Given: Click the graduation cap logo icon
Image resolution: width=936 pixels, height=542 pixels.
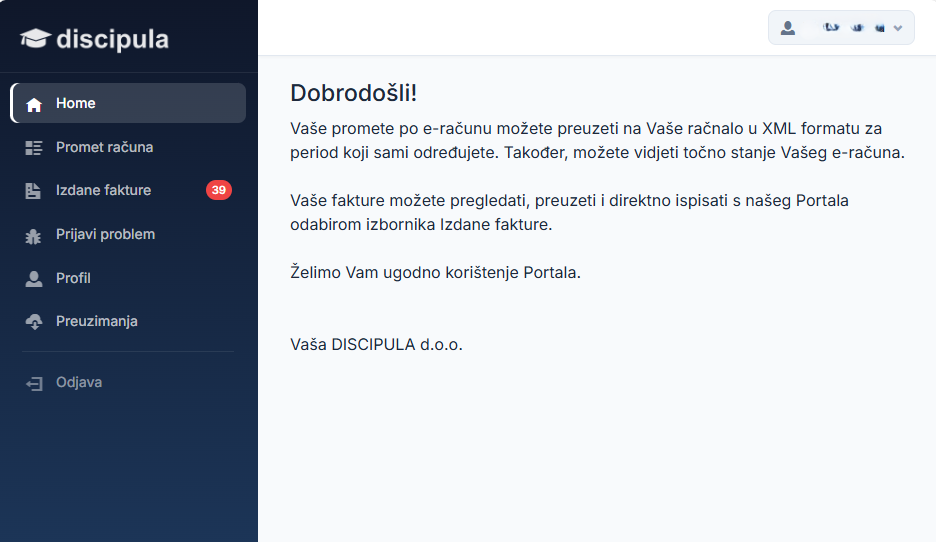Looking at the screenshot, I should [x=35, y=39].
